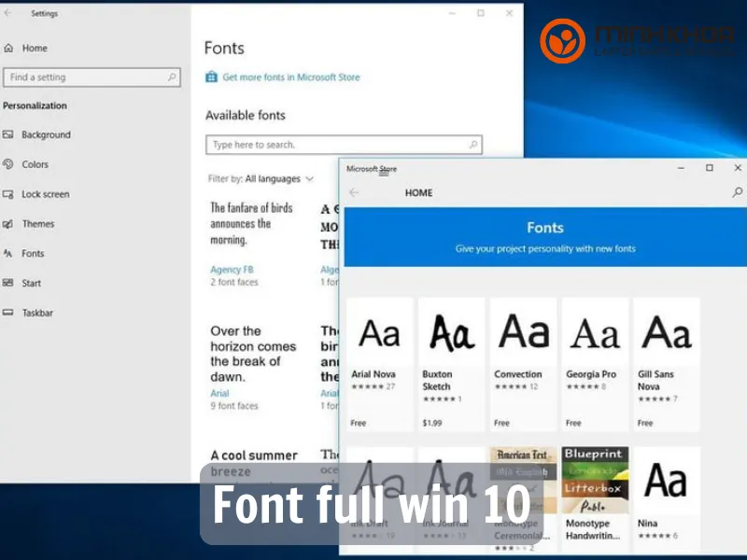Click the Microsoft Store search icon
Viewport: 747px width, 560px height.
point(737,192)
